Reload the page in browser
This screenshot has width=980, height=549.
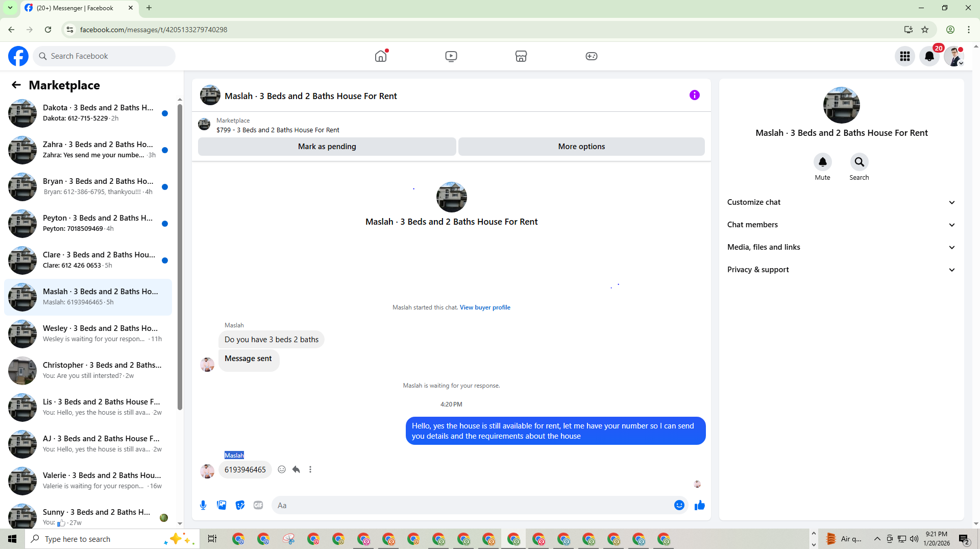[48, 30]
